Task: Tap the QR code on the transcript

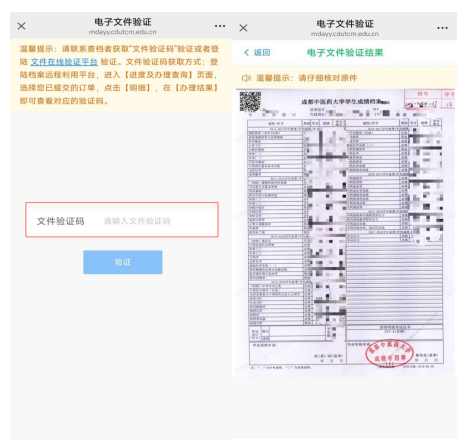Action: click(x=250, y=102)
